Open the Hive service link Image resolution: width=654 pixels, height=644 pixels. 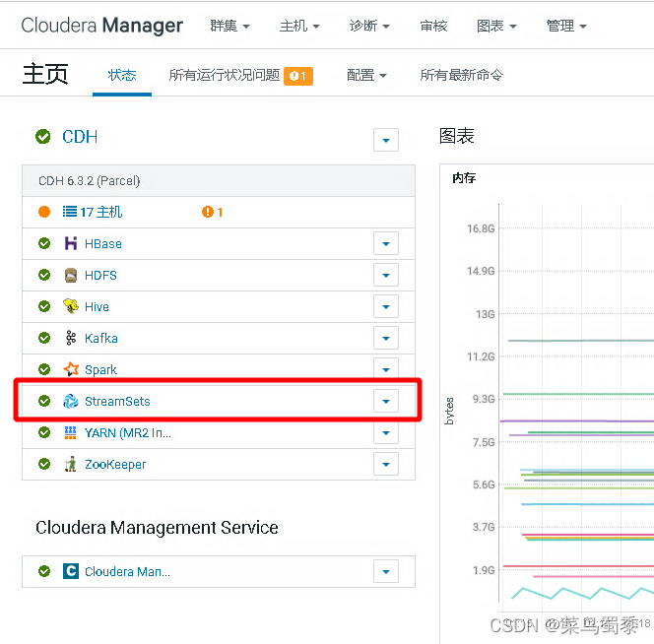pos(97,306)
